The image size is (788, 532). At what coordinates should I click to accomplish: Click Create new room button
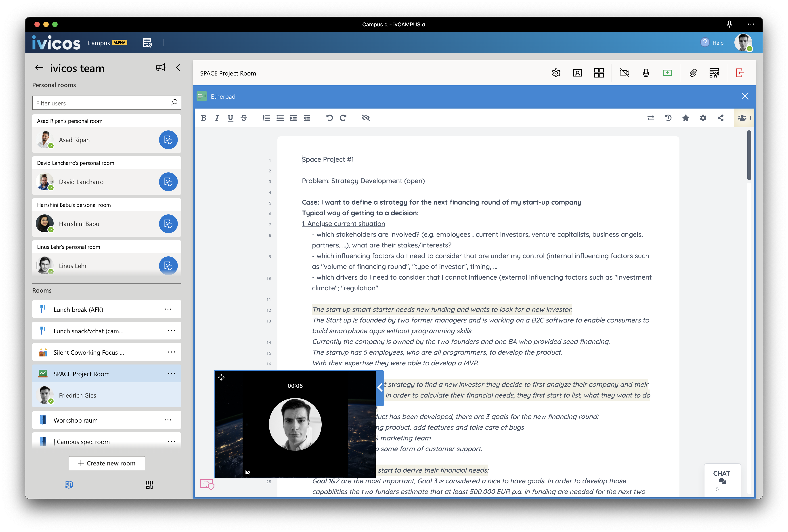(x=107, y=463)
